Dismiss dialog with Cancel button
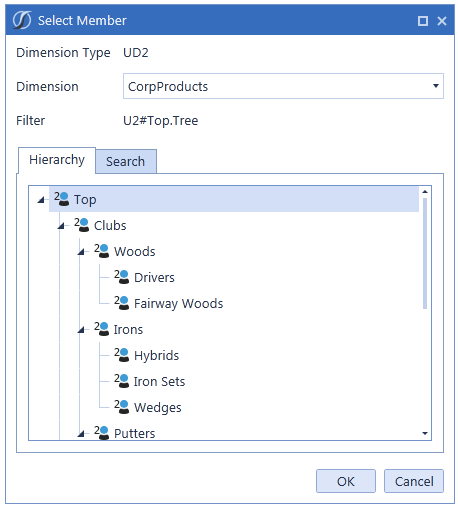458x507 pixels. (x=414, y=481)
